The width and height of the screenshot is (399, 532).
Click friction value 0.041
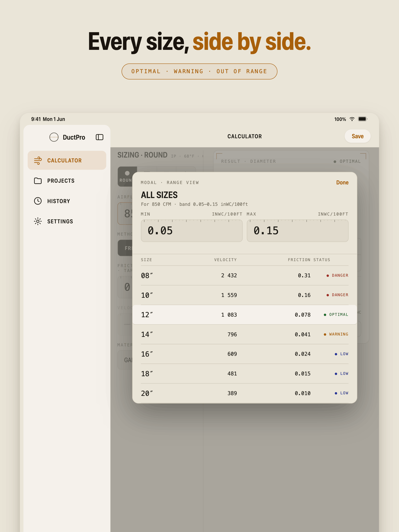pos(303,335)
